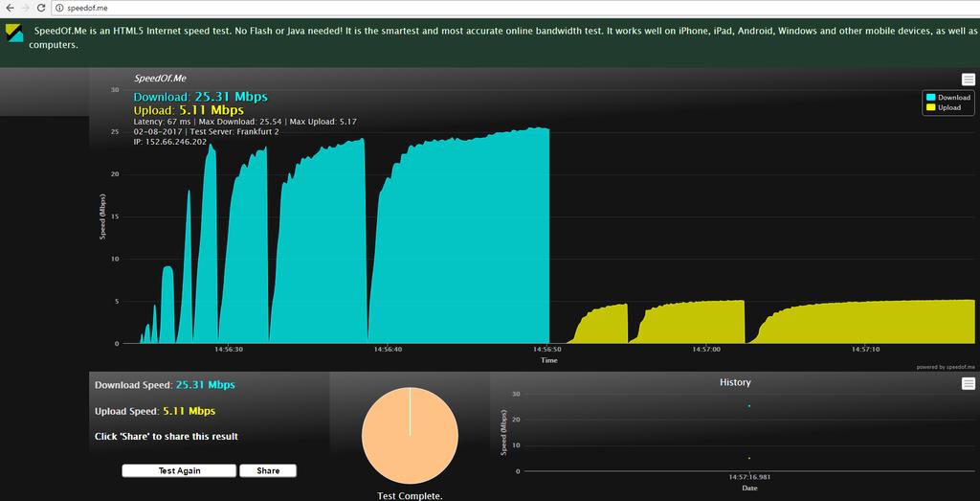The image size is (980, 501).
Task: Click the browser back arrow
Action: (x=10, y=8)
